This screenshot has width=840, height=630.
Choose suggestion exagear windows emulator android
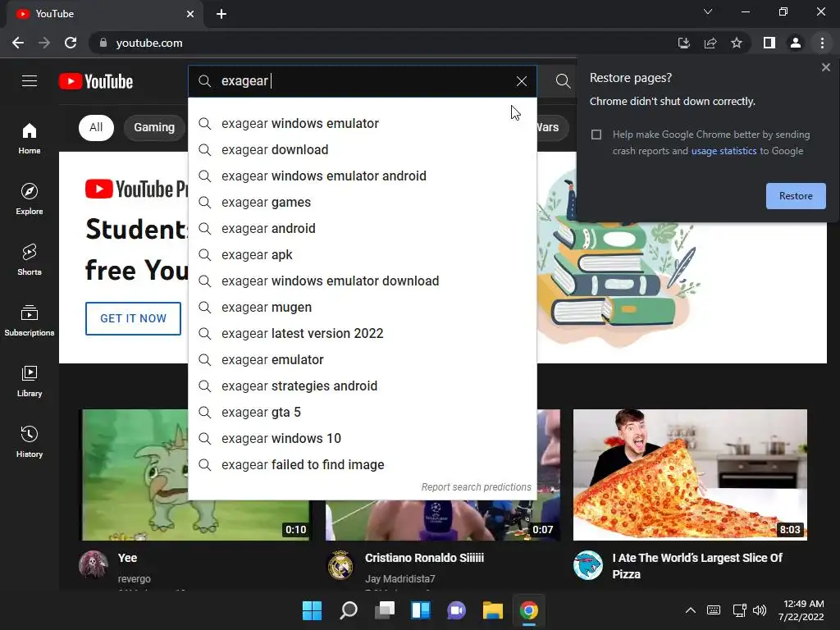[x=362, y=176]
